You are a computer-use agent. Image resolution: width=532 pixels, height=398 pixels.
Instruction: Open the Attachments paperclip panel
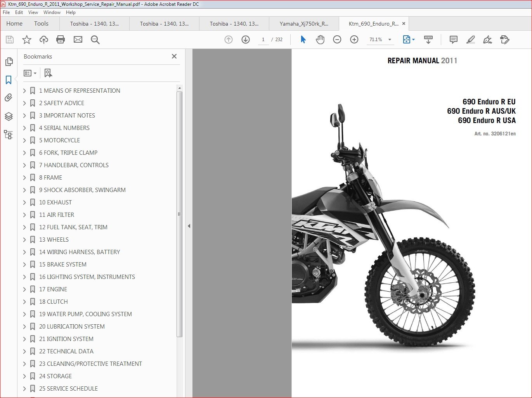pos(9,98)
